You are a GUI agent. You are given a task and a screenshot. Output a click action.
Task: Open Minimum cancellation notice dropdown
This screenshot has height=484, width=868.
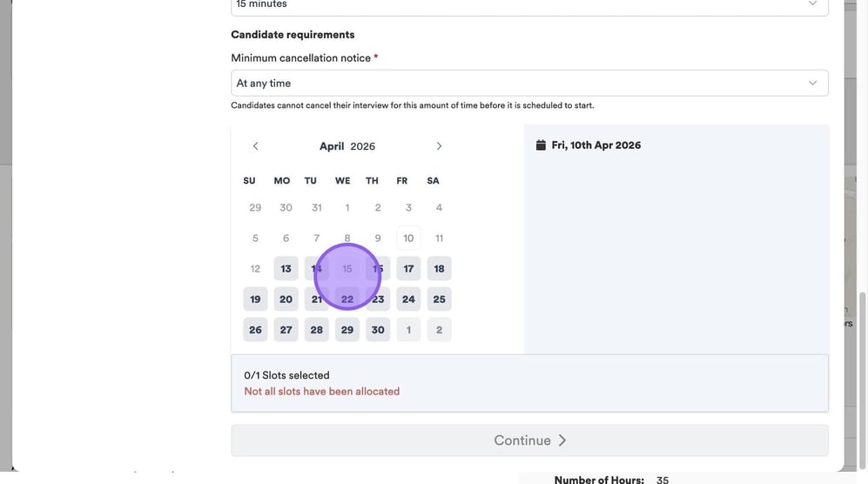[529, 83]
